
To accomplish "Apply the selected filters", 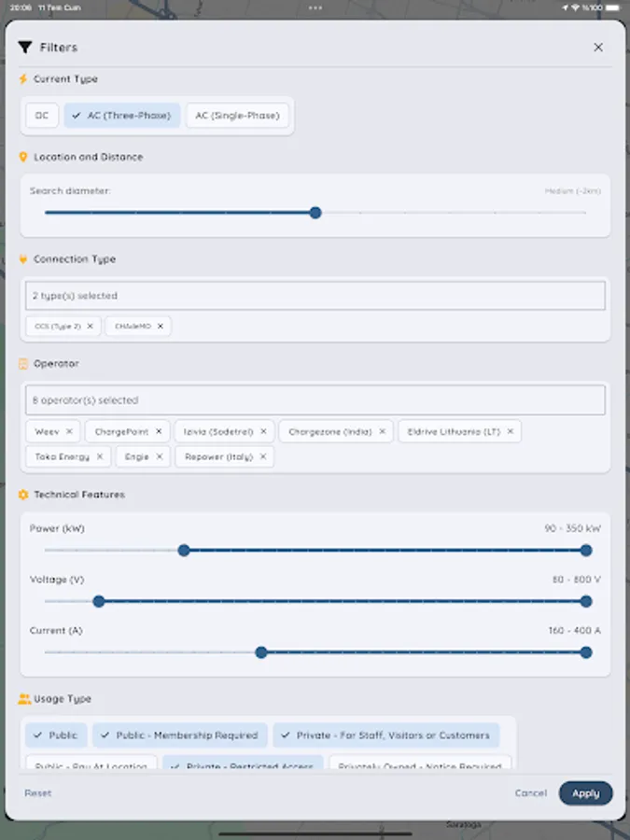I will (x=585, y=792).
